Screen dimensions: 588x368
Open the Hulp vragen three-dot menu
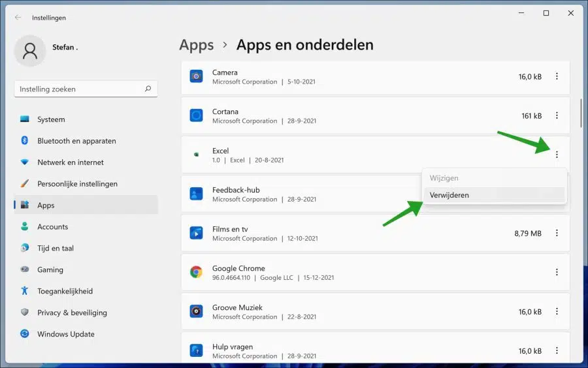(557, 351)
